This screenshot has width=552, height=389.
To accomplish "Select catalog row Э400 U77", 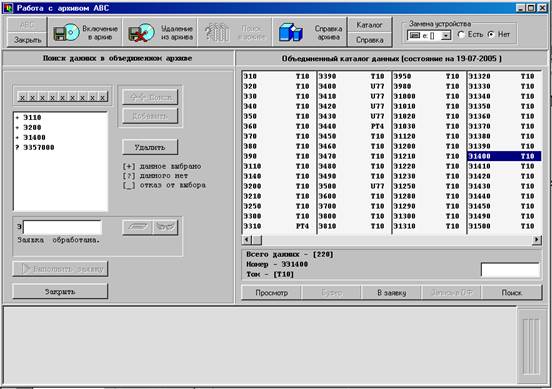I will coord(354,86).
